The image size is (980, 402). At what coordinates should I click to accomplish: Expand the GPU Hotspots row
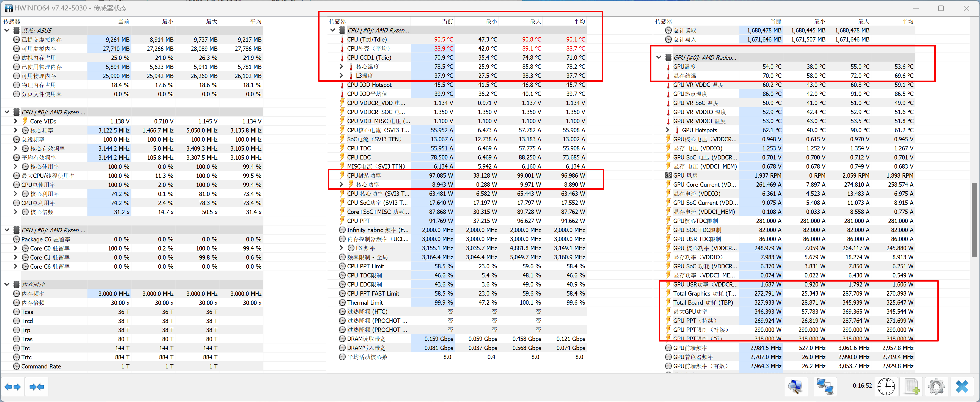pos(667,130)
